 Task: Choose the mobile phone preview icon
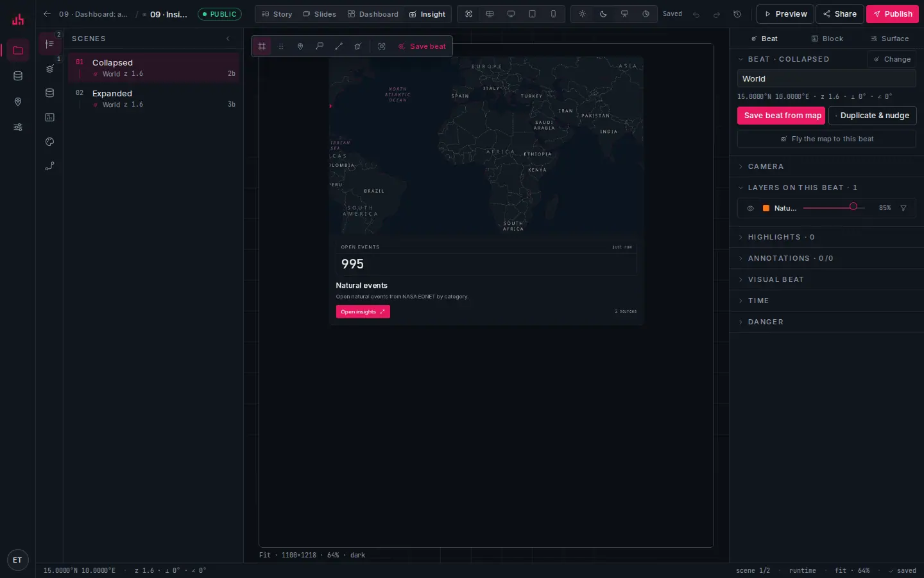[553, 13]
